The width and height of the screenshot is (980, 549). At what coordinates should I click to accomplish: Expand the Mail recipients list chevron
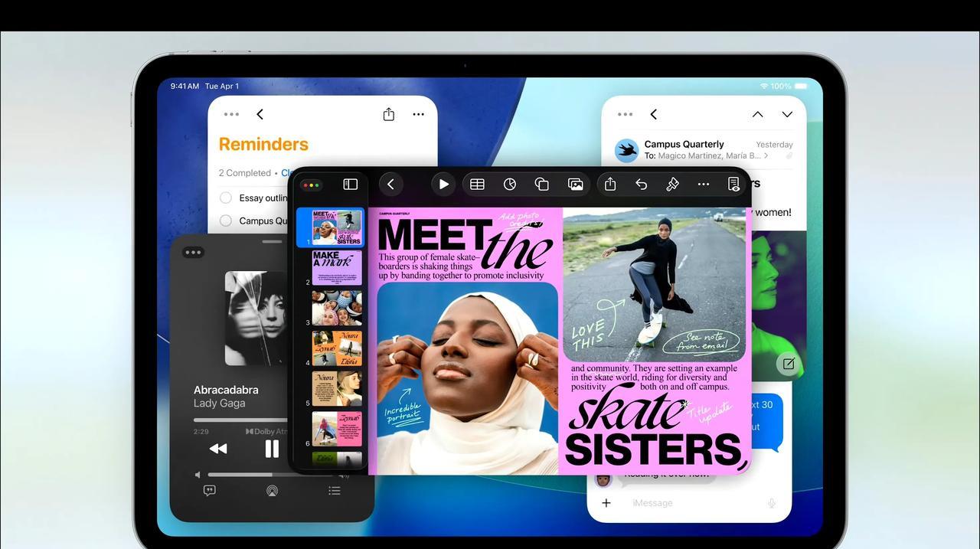coord(766,156)
